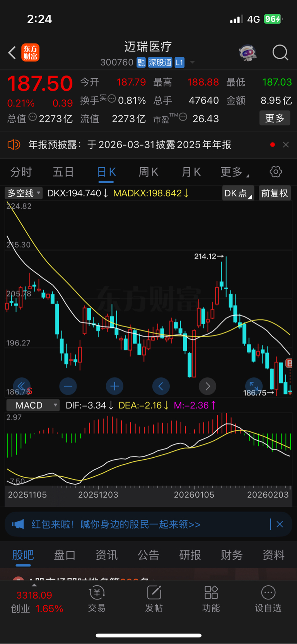The height and width of the screenshot is (644, 297).
Task: Open chart settings gear icon
Action: coord(276,172)
